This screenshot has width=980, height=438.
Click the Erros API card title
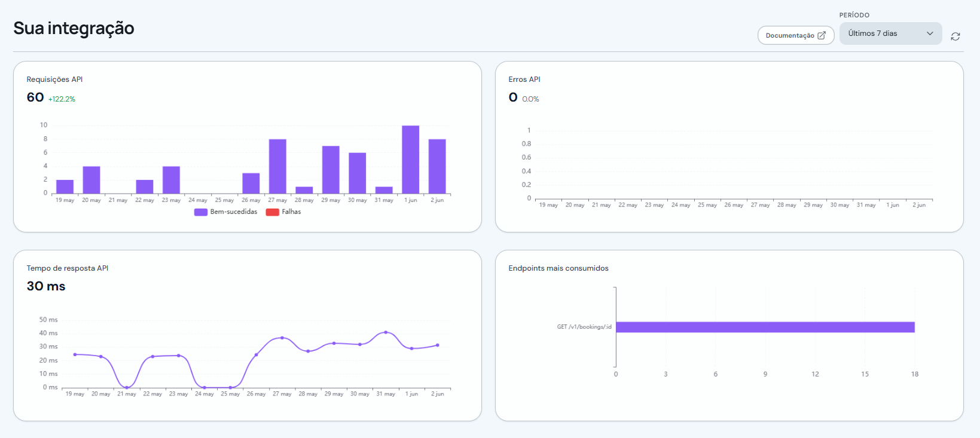tap(524, 79)
